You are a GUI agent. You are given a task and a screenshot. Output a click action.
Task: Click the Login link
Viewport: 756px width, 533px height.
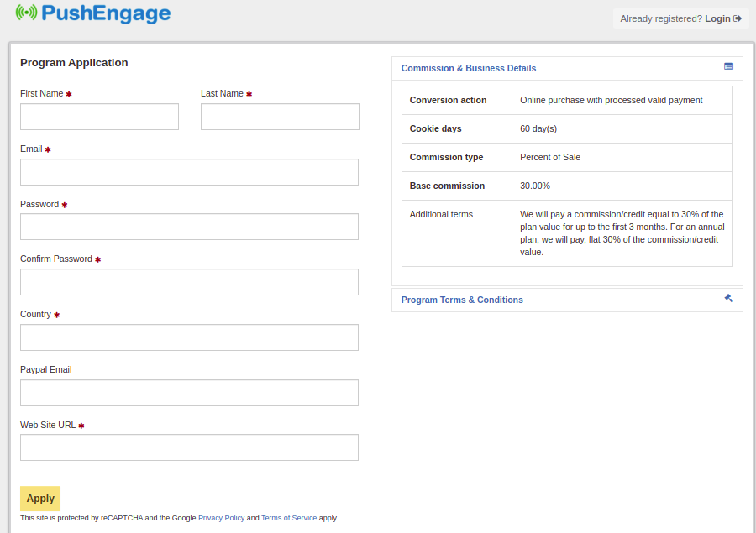pos(717,18)
